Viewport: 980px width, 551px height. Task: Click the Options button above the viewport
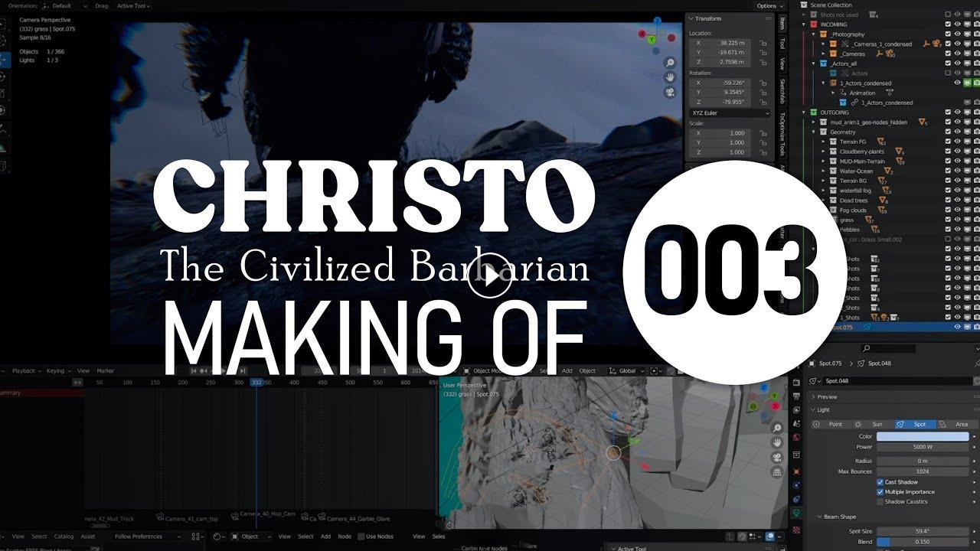click(x=766, y=5)
